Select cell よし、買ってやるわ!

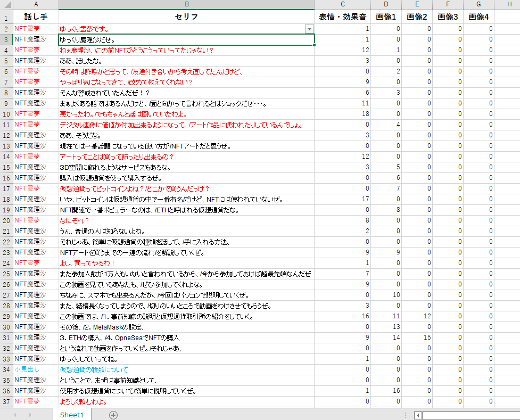pyautogui.click(x=187, y=263)
